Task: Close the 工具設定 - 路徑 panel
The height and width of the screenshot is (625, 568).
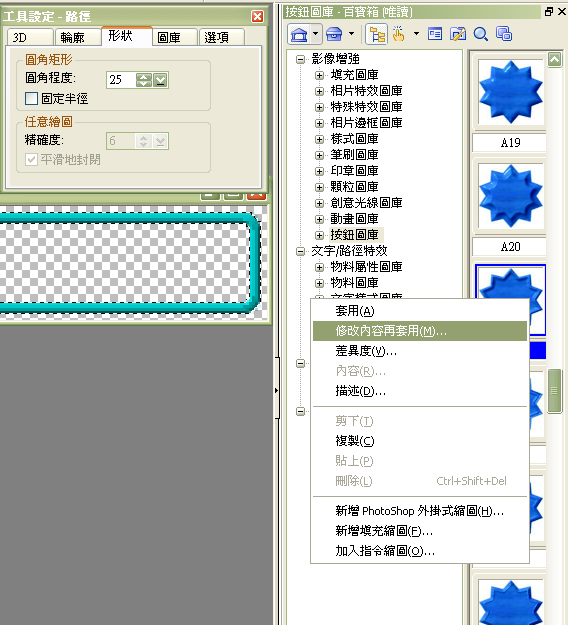Action: pyautogui.click(x=257, y=16)
